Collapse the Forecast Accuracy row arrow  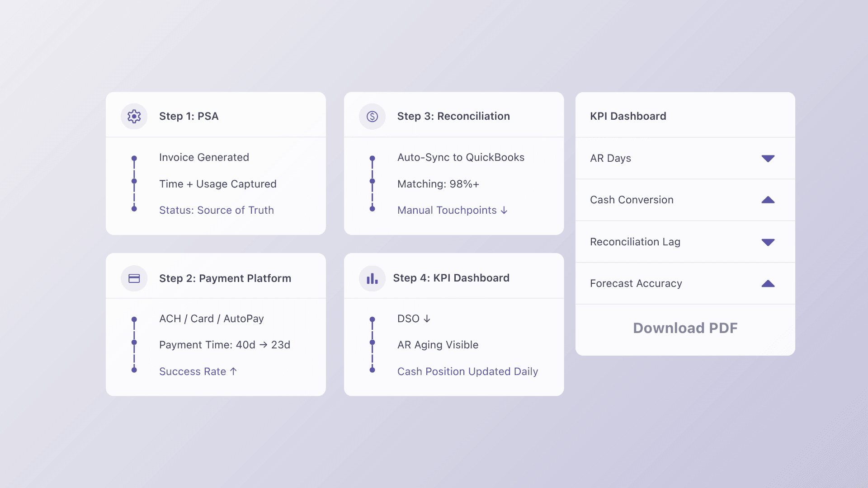768,284
